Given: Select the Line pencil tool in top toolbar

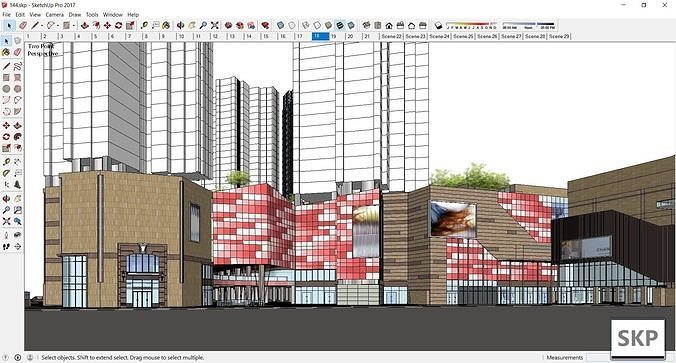Looking at the screenshot, I should coord(35,25).
